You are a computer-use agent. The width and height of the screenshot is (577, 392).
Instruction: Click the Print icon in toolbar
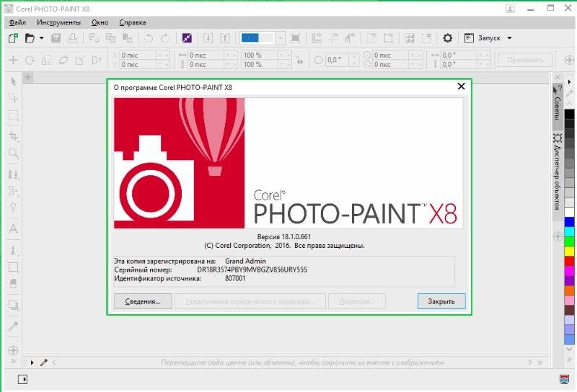pos(73,38)
